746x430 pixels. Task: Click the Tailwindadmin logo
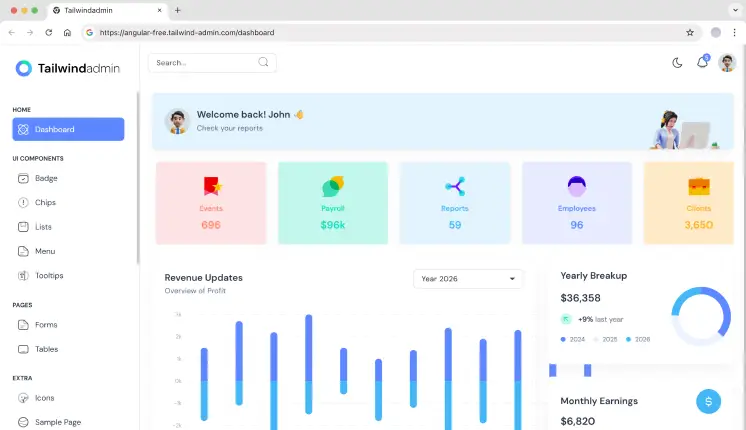[x=67, y=68]
